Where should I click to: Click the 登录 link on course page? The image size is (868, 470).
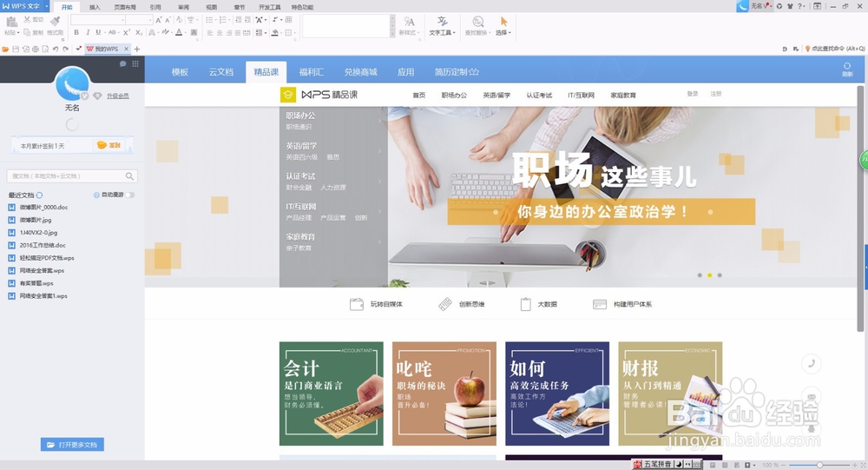tap(693, 94)
